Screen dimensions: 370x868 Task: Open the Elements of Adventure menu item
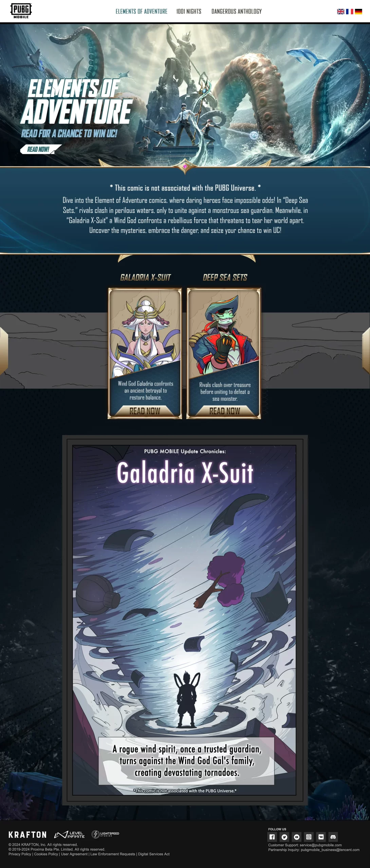pyautogui.click(x=142, y=12)
